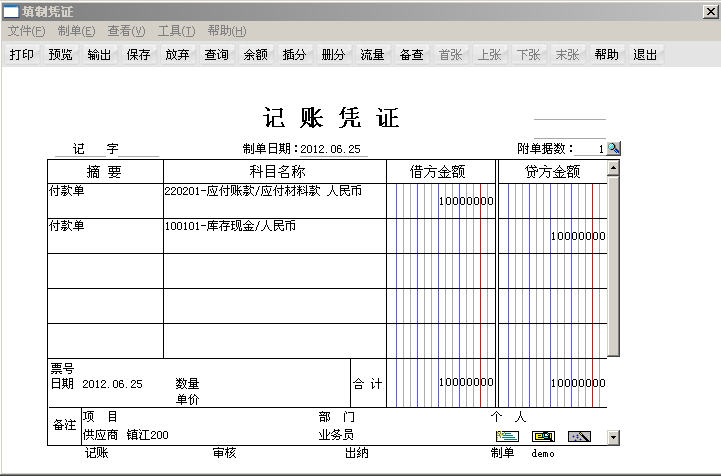Click 删分 to delete an entry line
Viewport: 721px width, 476px height.
(333, 55)
